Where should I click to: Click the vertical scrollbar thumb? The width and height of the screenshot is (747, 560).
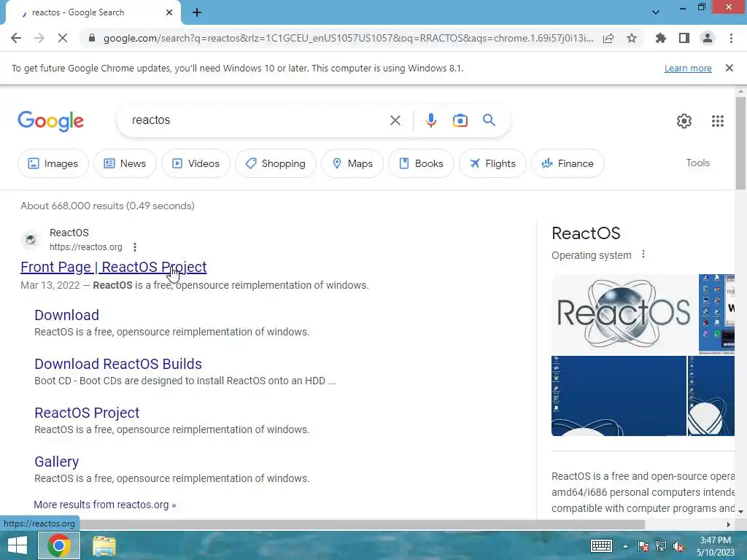(x=740, y=143)
